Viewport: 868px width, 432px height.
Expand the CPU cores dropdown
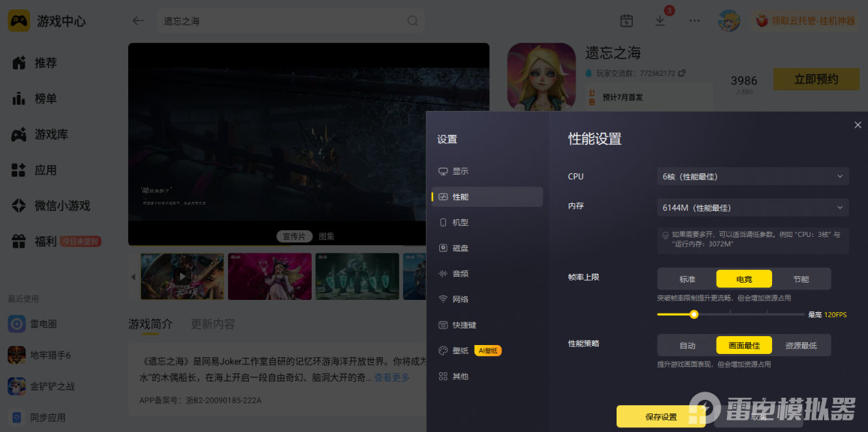tap(752, 176)
